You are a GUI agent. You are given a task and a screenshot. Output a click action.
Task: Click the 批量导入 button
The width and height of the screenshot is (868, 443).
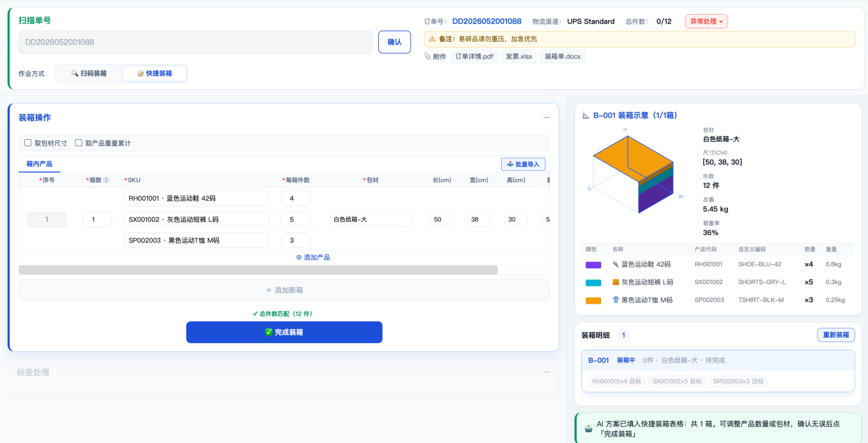tap(523, 164)
